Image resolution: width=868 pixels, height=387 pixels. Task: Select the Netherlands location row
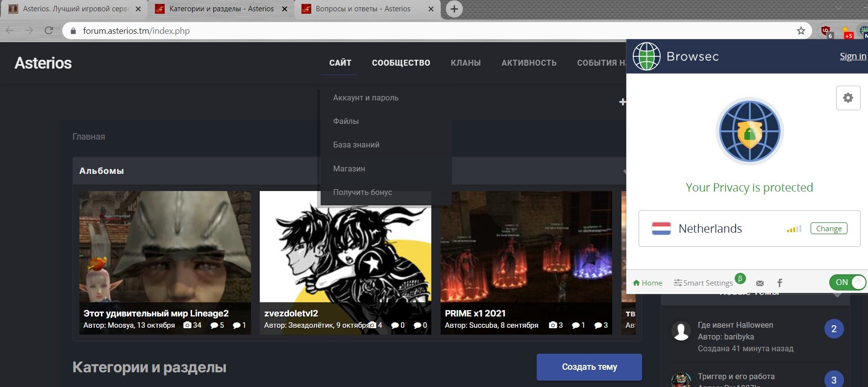tap(749, 228)
